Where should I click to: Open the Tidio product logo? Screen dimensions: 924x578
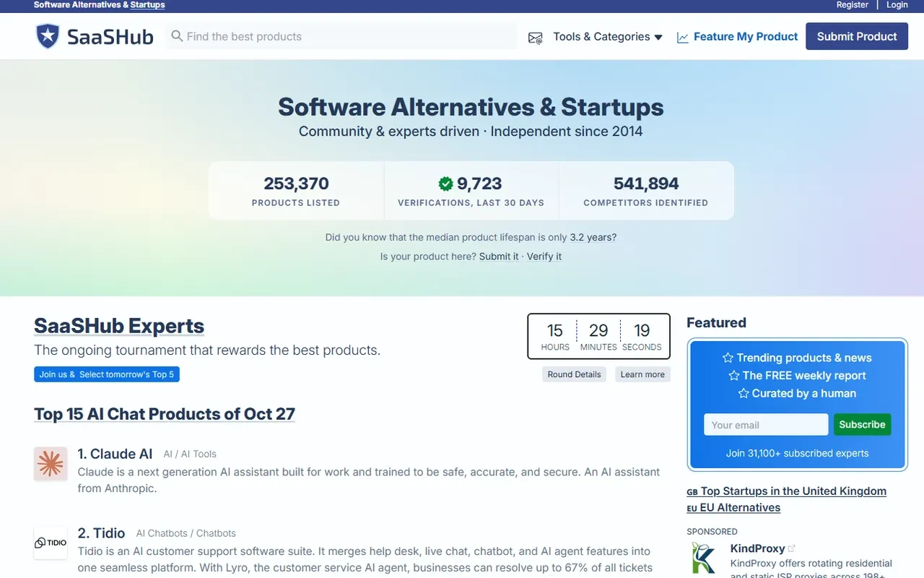pos(51,543)
